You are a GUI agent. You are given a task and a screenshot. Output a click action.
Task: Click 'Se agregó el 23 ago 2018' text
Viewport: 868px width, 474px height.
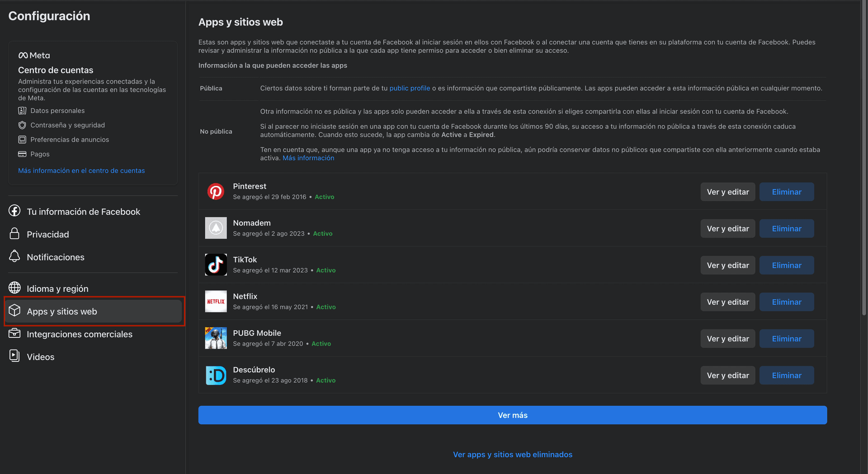pos(270,380)
